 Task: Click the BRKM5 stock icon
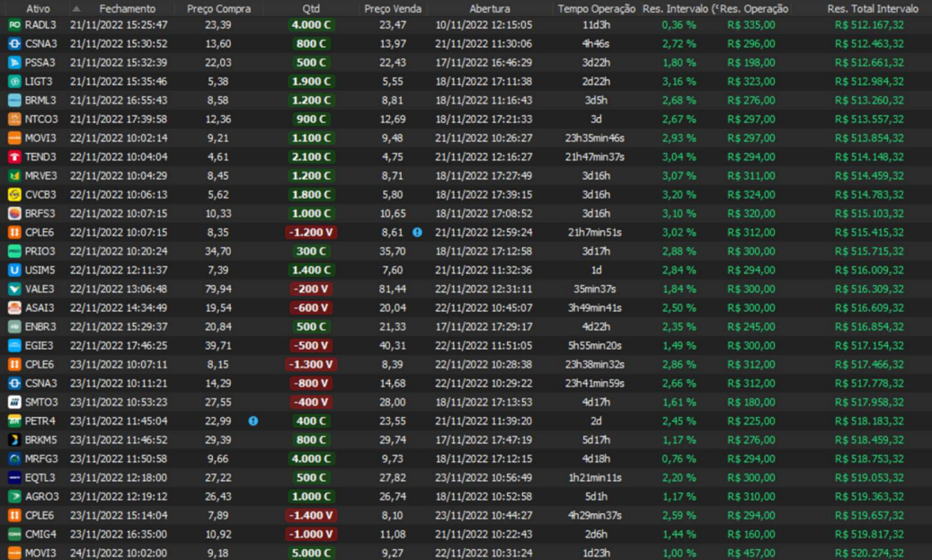(x=14, y=440)
